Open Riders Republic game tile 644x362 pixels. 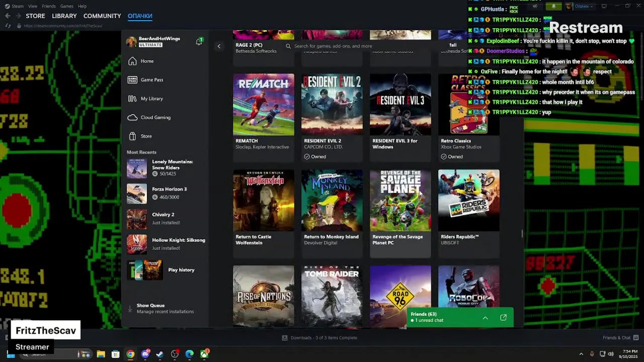tap(469, 213)
